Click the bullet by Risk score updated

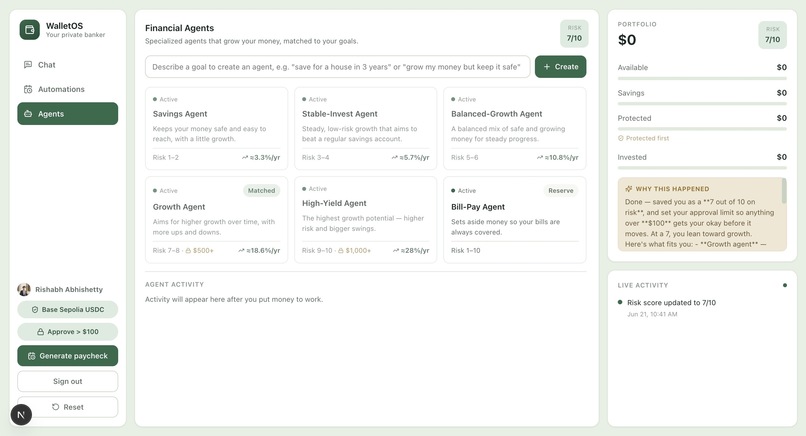pyautogui.click(x=620, y=302)
